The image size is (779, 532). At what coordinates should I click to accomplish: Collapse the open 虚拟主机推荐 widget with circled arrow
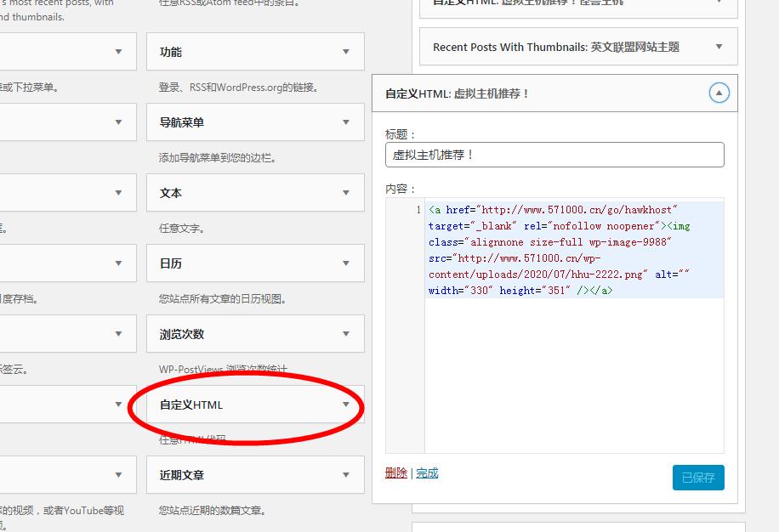coord(719,93)
